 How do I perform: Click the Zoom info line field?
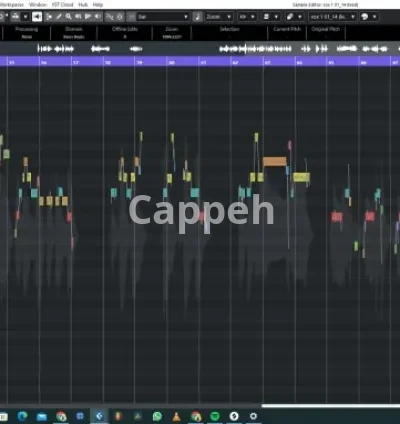[172, 33]
